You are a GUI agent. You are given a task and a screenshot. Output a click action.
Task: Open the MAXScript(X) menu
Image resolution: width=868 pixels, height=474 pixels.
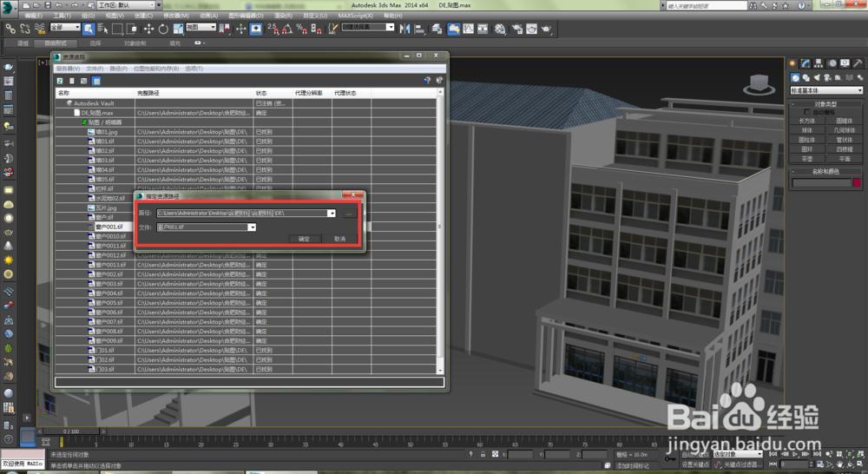point(355,16)
